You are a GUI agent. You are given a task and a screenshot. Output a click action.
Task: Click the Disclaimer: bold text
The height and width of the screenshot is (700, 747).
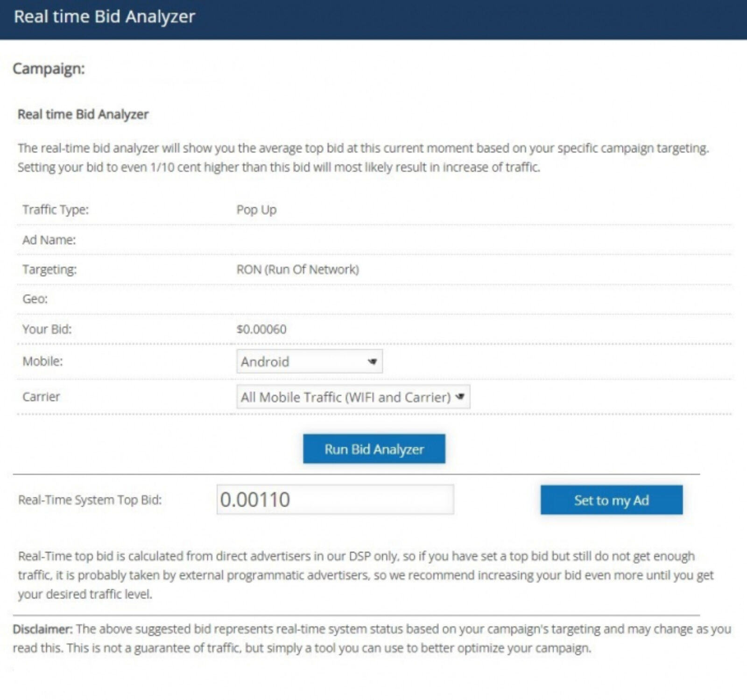pyautogui.click(x=43, y=629)
